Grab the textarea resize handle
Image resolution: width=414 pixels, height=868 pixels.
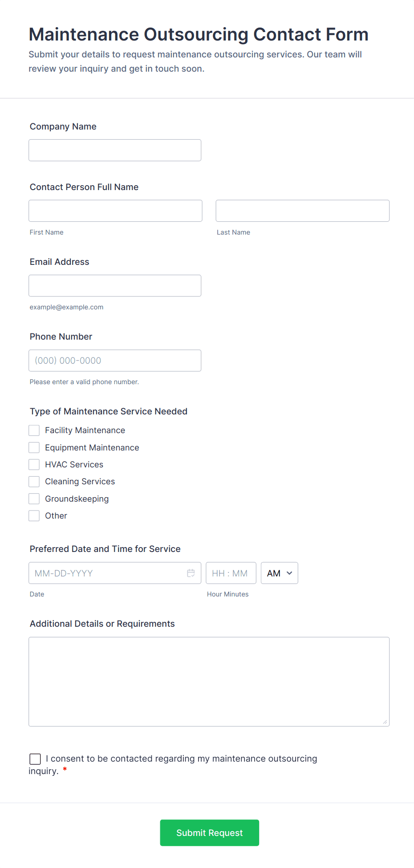coord(385,722)
